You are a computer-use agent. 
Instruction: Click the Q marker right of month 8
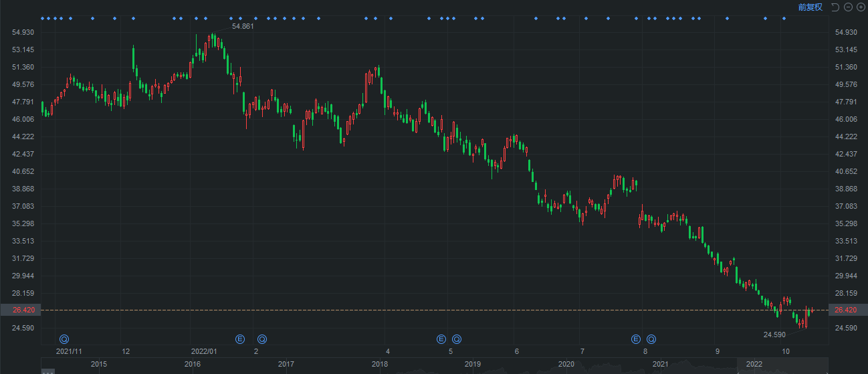point(651,339)
